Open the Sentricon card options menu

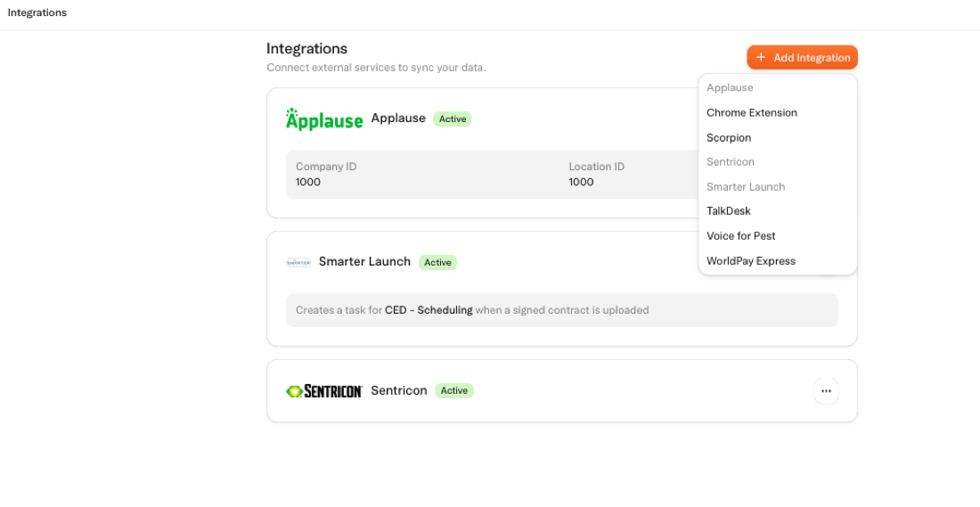tap(826, 391)
